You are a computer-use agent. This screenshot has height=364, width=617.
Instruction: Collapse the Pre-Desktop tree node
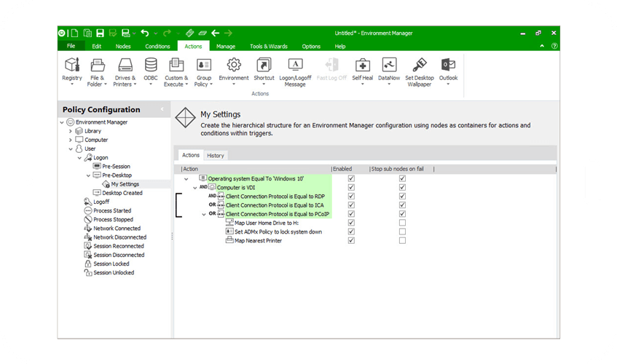click(x=88, y=175)
